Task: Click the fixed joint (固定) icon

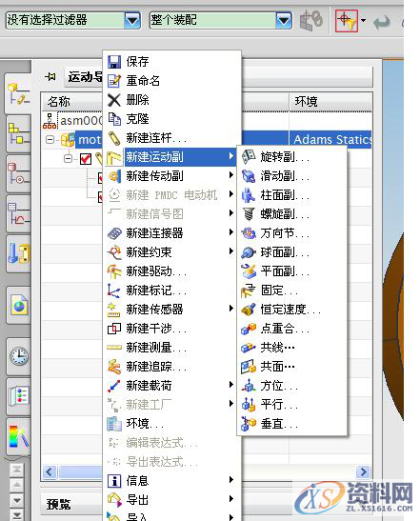Action: click(x=249, y=291)
